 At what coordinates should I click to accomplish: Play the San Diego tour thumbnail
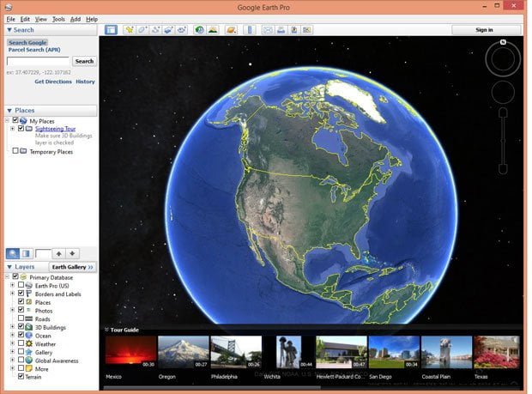[394, 352]
